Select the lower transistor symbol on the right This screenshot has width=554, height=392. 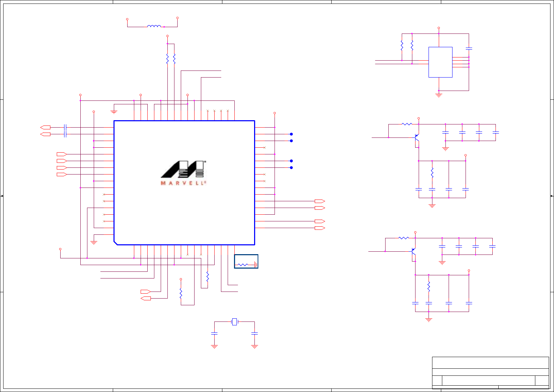click(413, 255)
